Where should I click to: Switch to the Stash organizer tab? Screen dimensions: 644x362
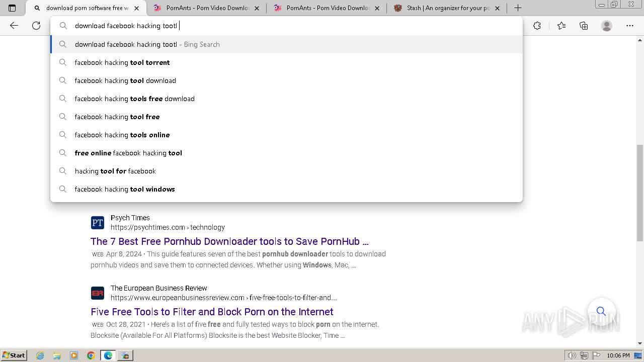pyautogui.click(x=447, y=8)
